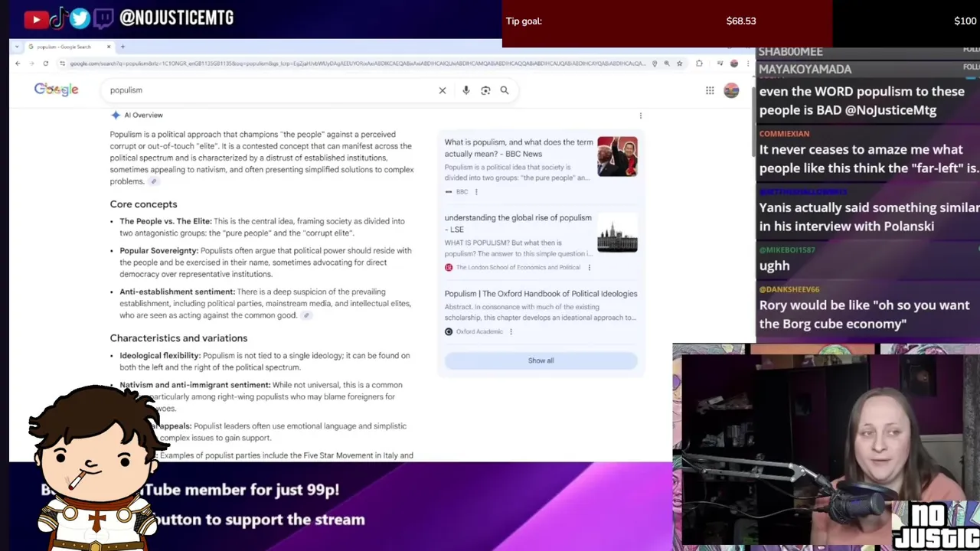The height and width of the screenshot is (551, 980).
Task: Open the Google apps grid
Action: pos(710,91)
